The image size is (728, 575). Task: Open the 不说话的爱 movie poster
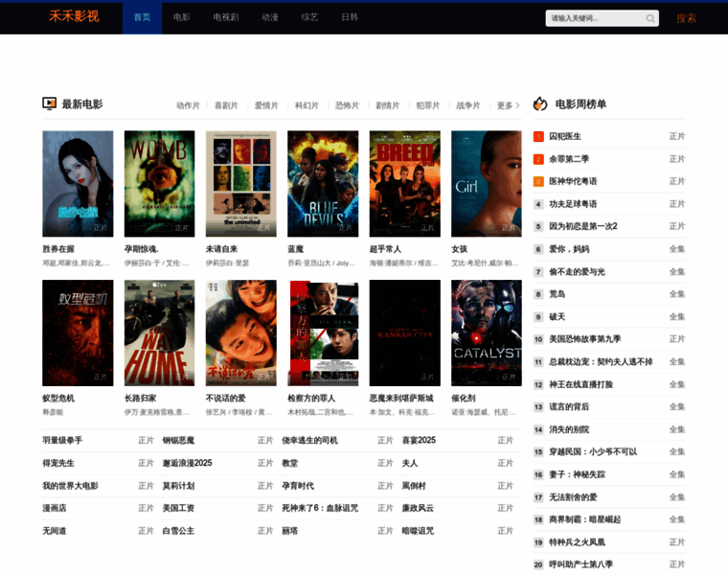click(241, 333)
